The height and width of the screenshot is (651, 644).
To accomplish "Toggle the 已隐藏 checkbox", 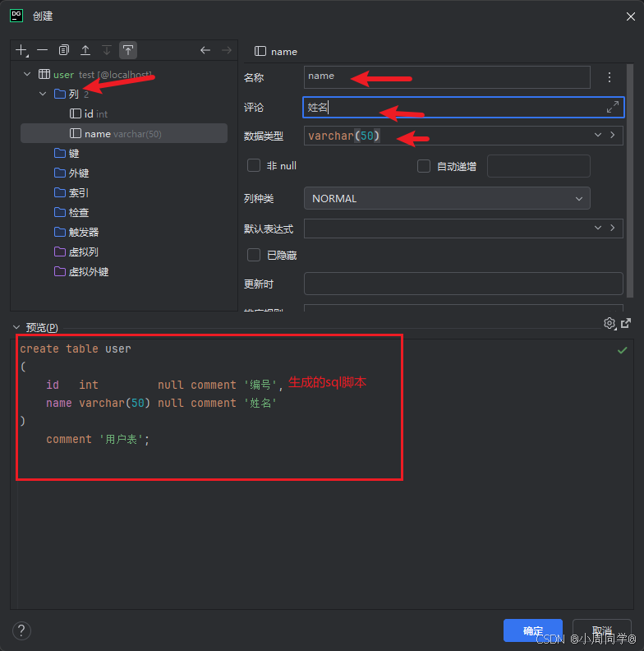I will [254, 255].
